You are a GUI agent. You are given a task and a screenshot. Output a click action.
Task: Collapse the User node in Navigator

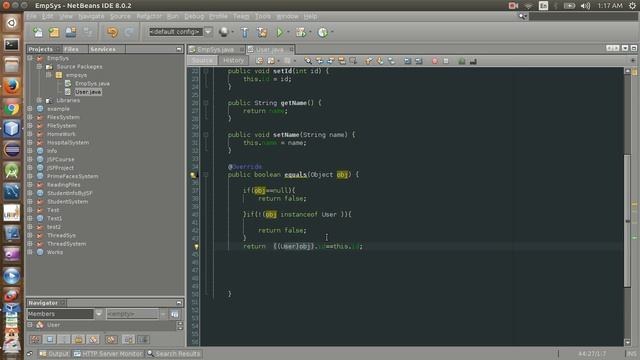pyautogui.click(x=30, y=325)
